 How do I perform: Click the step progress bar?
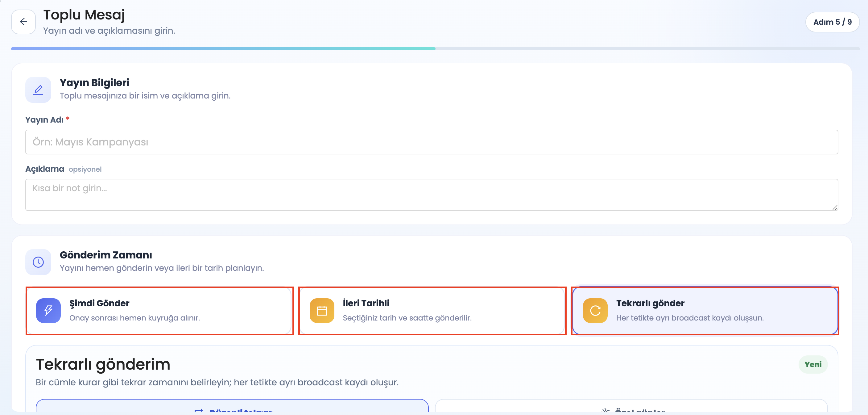coord(435,49)
